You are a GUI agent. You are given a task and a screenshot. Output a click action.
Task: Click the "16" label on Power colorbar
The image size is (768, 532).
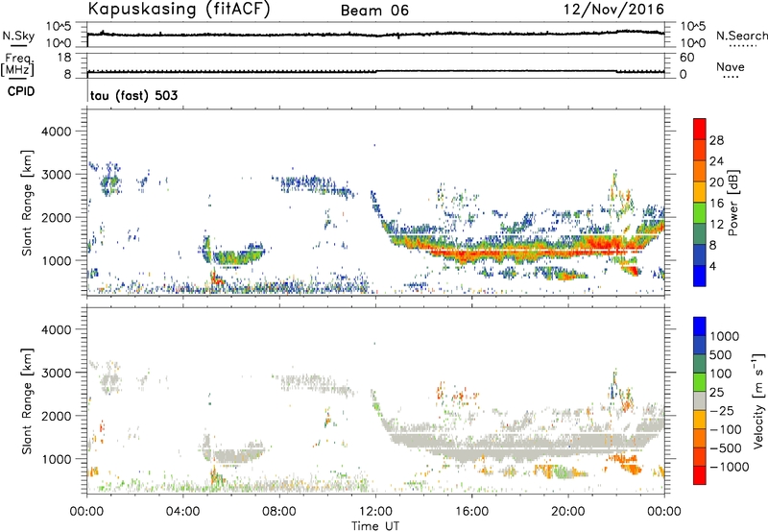coord(716,204)
